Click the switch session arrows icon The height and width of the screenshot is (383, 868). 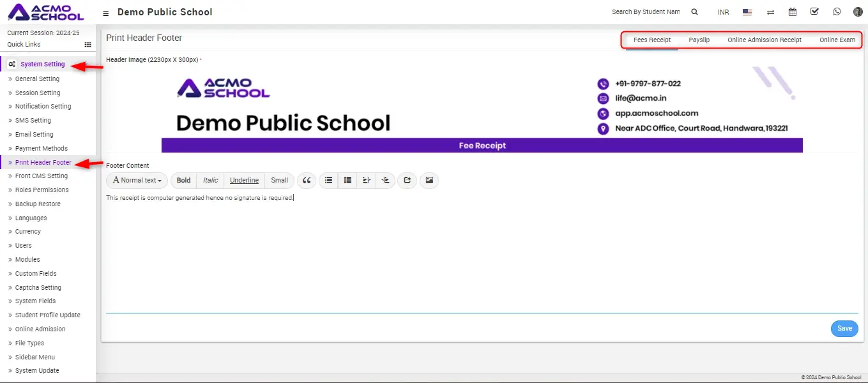770,12
